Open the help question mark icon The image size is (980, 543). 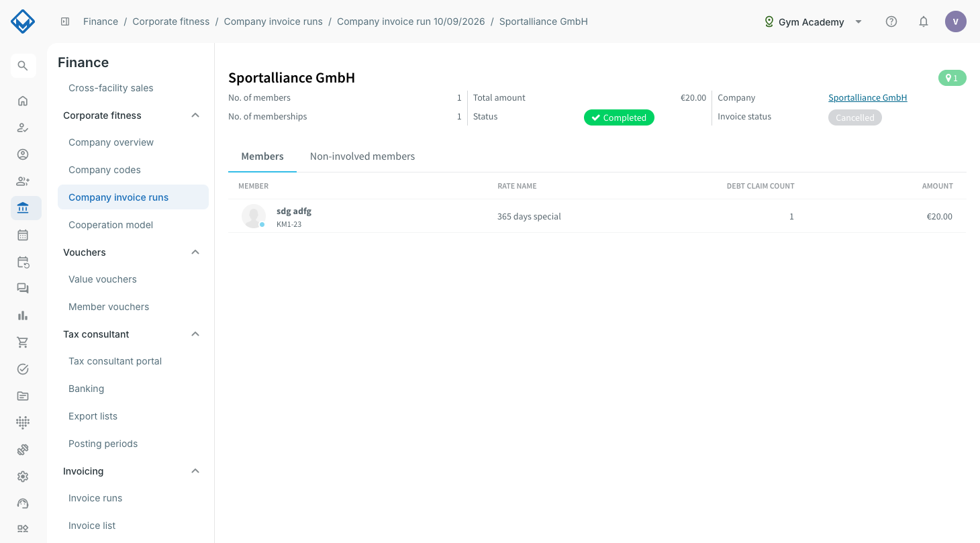[891, 21]
